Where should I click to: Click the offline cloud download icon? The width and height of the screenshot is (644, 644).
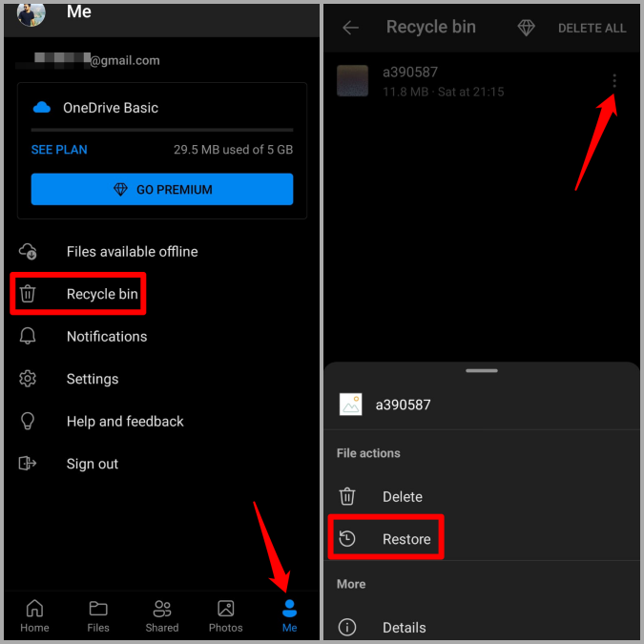click(x=28, y=251)
